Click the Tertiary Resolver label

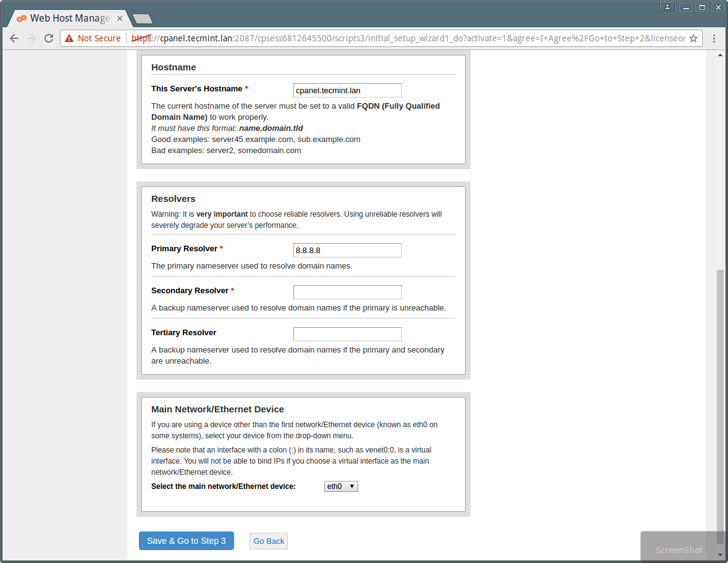point(184,332)
